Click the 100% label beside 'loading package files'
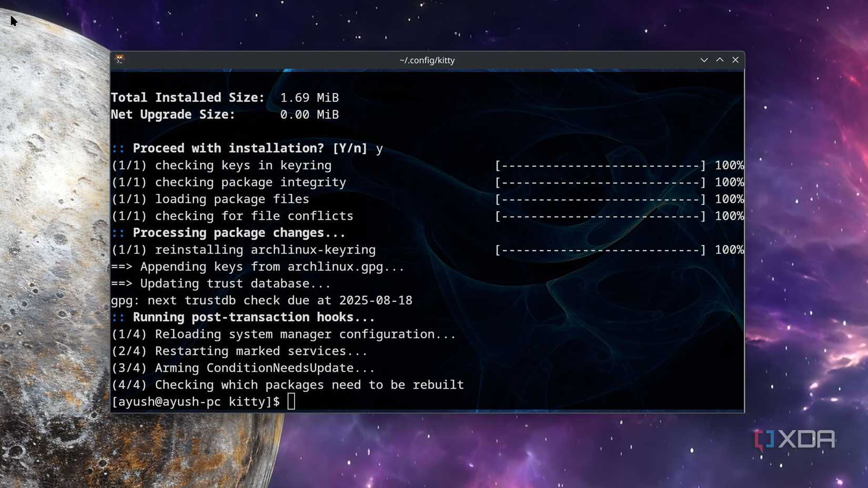 pos(729,199)
